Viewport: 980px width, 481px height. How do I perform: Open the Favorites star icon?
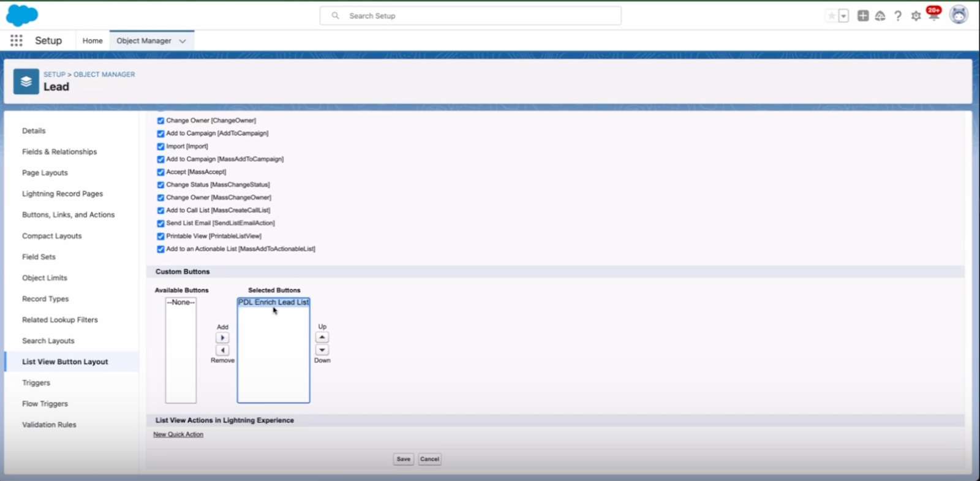click(831, 16)
